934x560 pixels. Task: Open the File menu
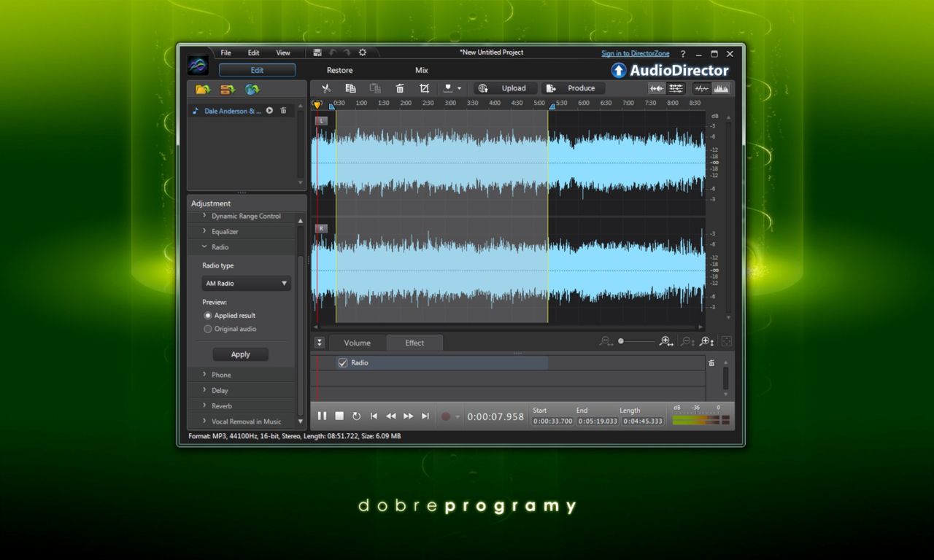point(226,52)
